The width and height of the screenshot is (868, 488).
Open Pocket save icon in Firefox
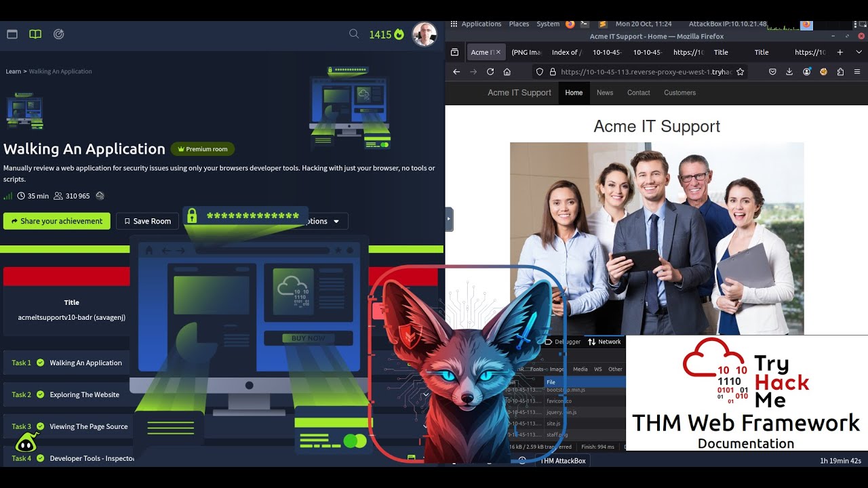point(772,72)
